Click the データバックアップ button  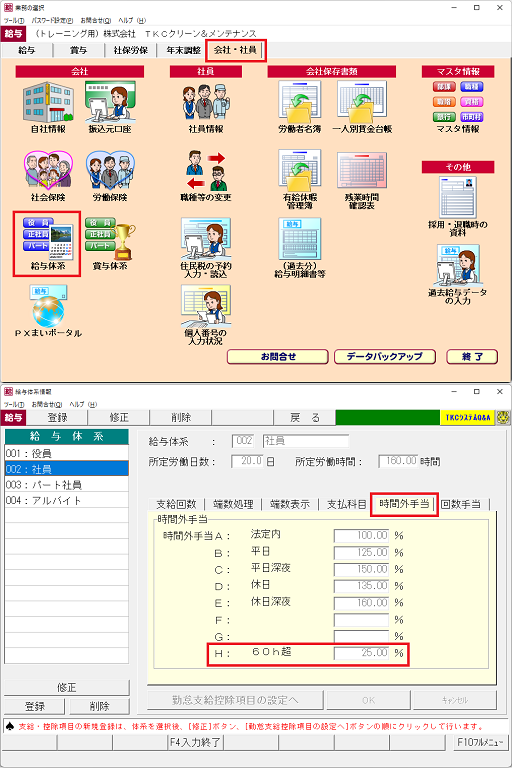click(385, 357)
